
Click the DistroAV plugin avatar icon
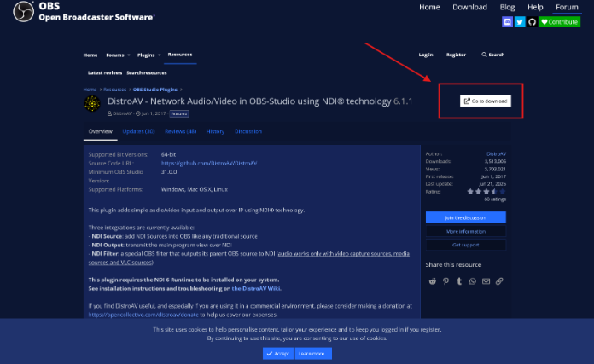(92, 104)
